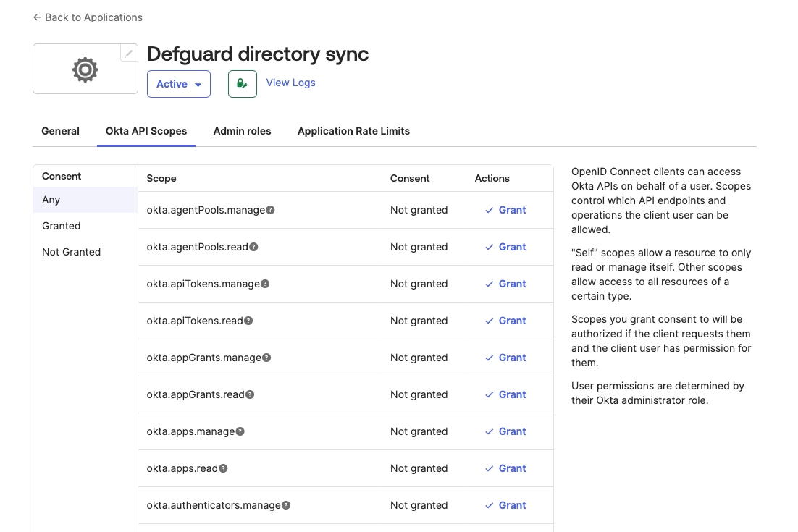This screenshot has width=798, height=532.
Task: Click the pencil edit icon on app logo
Action: (x=129, y=53)
